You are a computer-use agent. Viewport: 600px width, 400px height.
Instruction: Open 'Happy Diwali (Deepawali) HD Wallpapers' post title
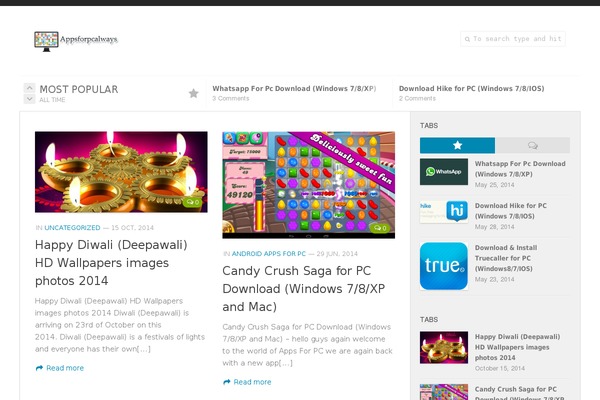[111, 263]
